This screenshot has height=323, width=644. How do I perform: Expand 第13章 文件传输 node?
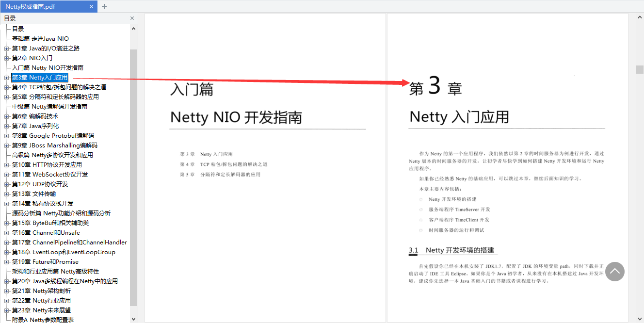(x=6, y=194)
